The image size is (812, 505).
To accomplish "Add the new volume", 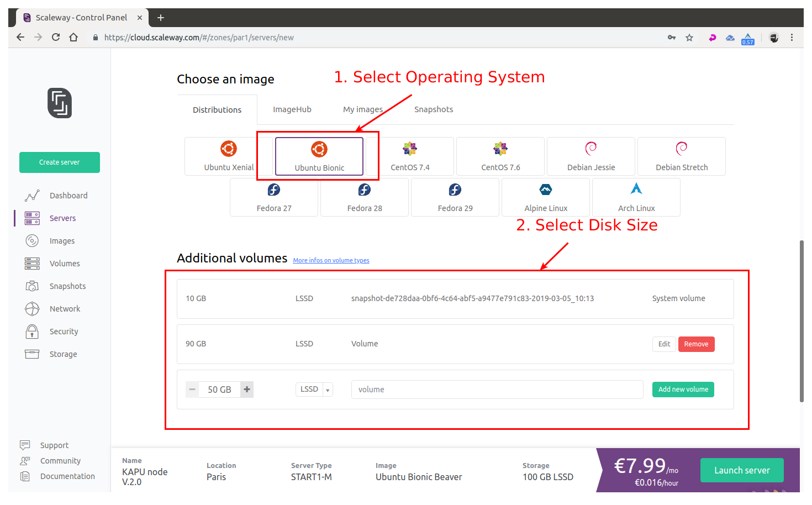I will click(x=683, y=390).
